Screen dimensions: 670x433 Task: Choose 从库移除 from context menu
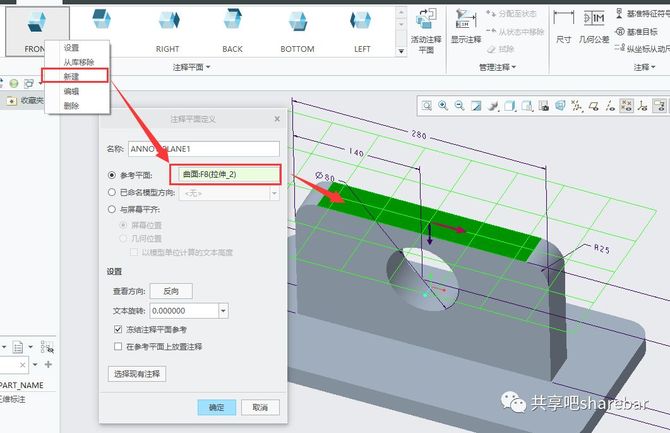(x=79, y=62)
